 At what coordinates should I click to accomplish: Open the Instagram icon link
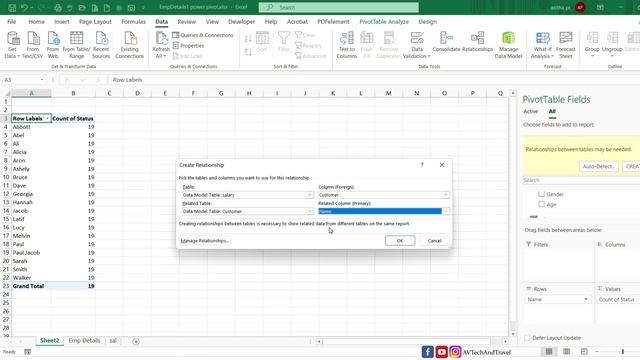pyautogui.click(x=455, y=352)
